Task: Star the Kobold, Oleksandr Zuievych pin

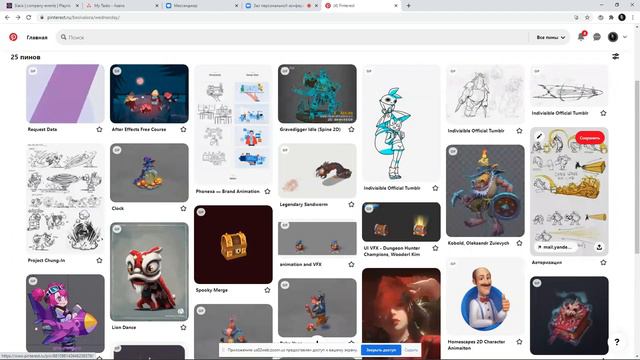Action: pos(519,243)
